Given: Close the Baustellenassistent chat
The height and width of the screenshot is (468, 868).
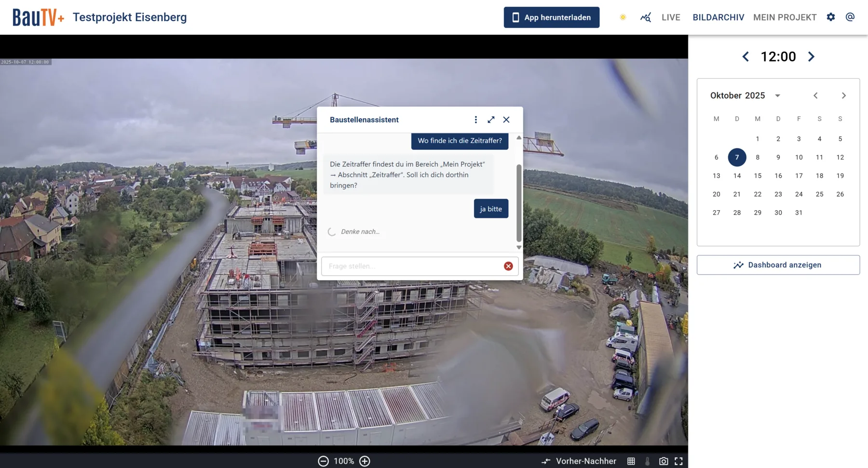Looking at the screenshot, I should (x=506, y=120).
